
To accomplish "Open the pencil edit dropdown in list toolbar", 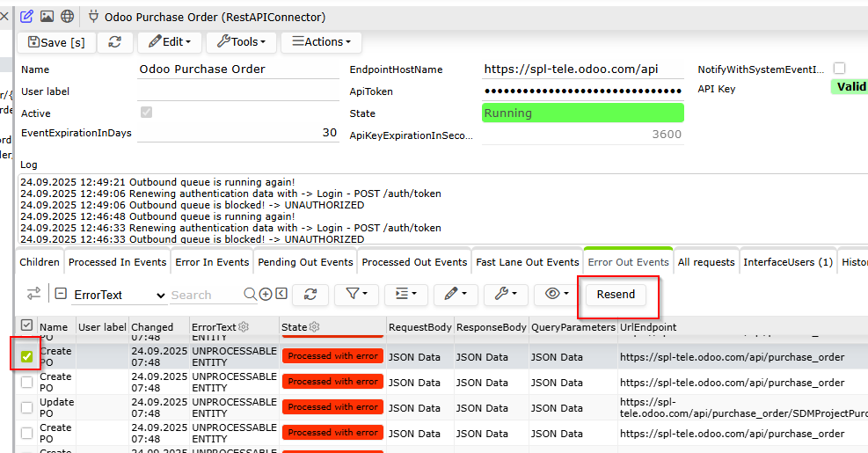I will (x=456, y=295).
